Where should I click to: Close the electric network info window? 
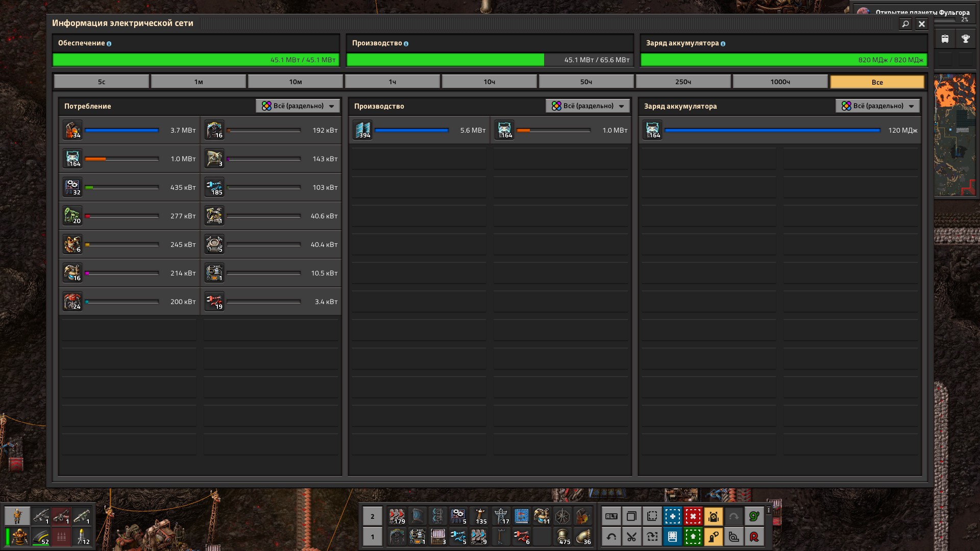click(922, 23)
